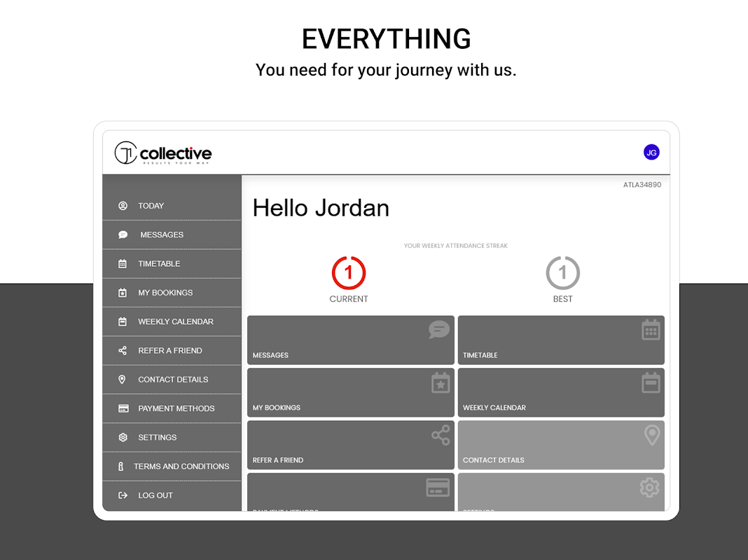Click the Weekly Calendar sidebar icon
This screenshot has width=748, height=560.
coord(123,322)
